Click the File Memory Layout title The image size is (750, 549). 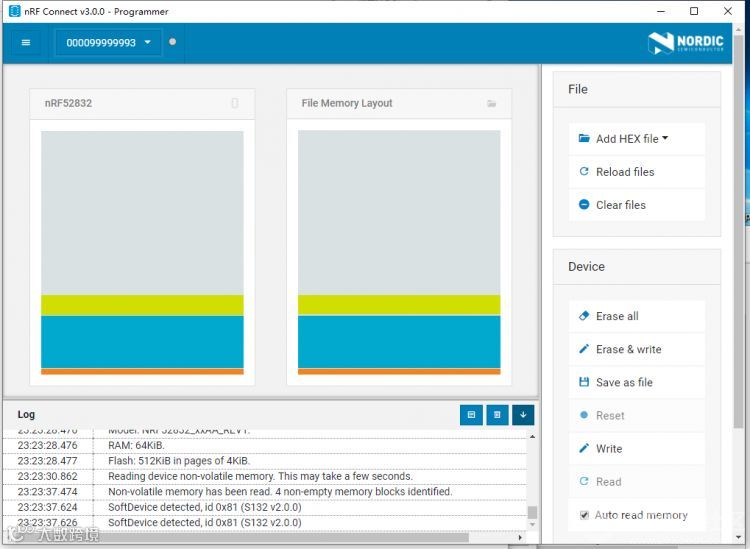point(347,103)
